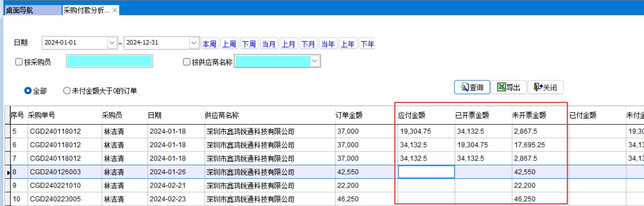The width and height of the screenshot is (644, 206).
Task: Sort by 订单金额 column header
Action: (x=349, y=115)
